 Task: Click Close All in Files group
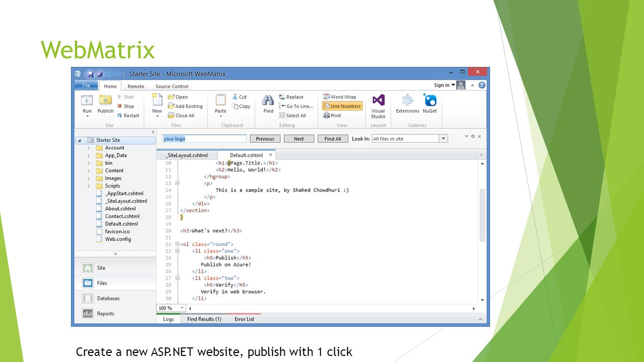point(181,116)
